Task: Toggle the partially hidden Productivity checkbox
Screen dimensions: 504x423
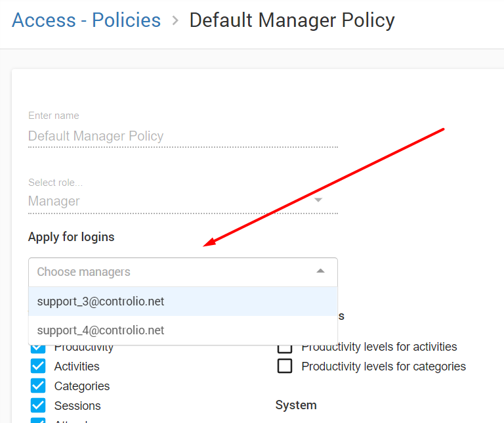Action: pos(38,348)
